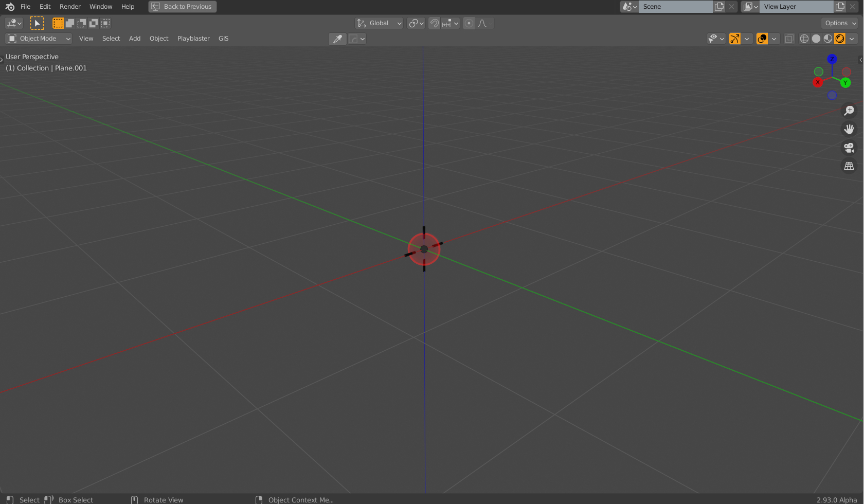Open the pivot point dropdown
Screen dimensions: 864x504
click(416, 23)
